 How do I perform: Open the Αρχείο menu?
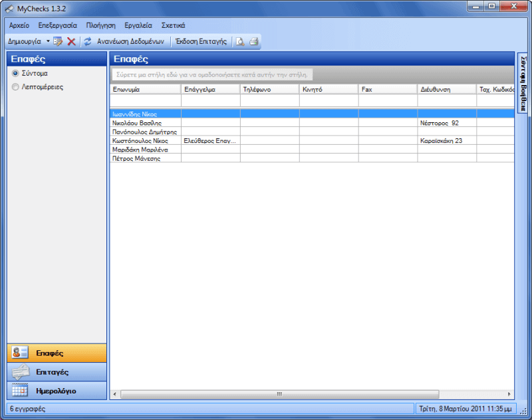[x=19, y=25]
